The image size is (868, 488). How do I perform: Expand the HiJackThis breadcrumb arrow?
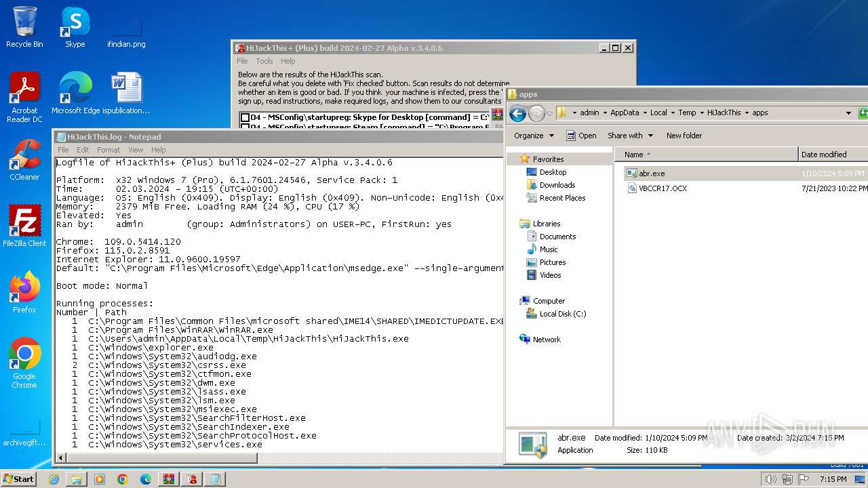tap(747, 113)
